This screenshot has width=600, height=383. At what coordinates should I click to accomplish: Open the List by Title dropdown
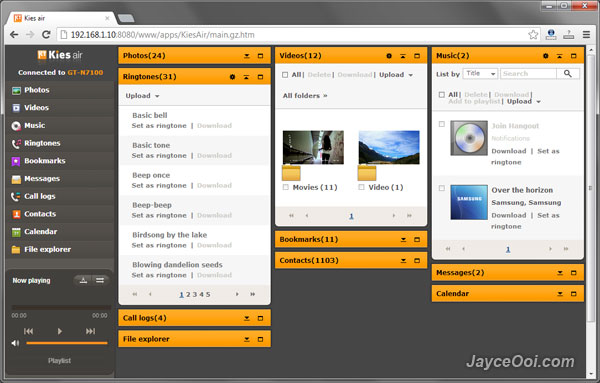[480, 73]
